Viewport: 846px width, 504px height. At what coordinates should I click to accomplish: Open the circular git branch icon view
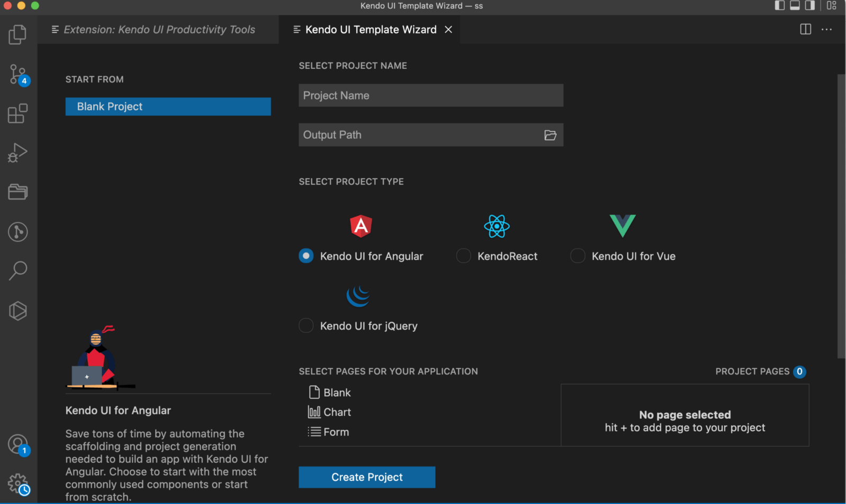(x=17, y=231)
